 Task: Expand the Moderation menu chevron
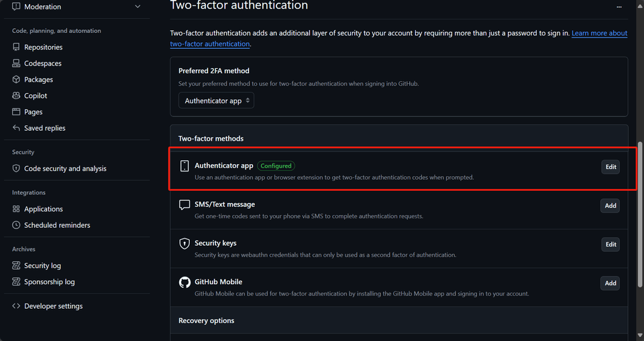tap(138, 7)
